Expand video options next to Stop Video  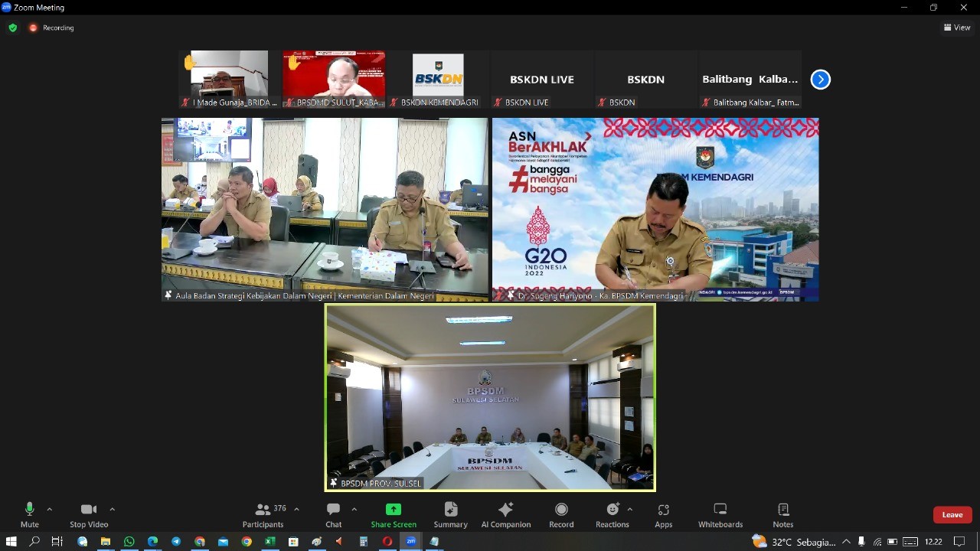tap(112, 508)
